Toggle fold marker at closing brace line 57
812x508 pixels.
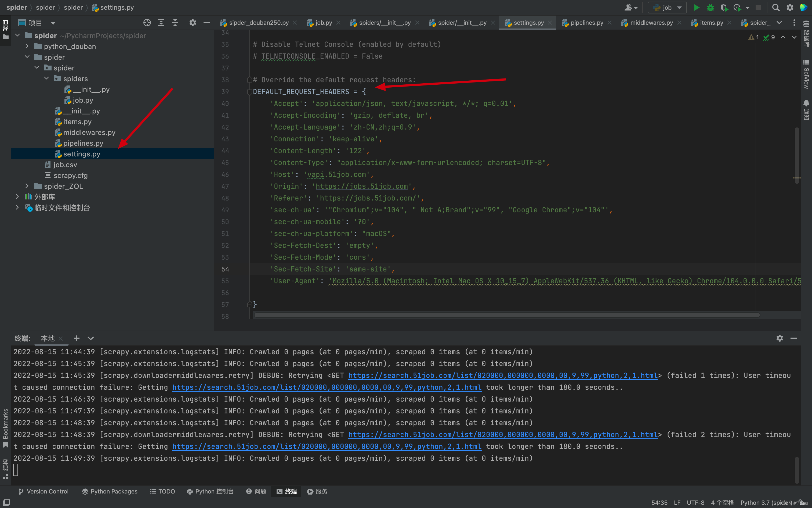(249, 304)
